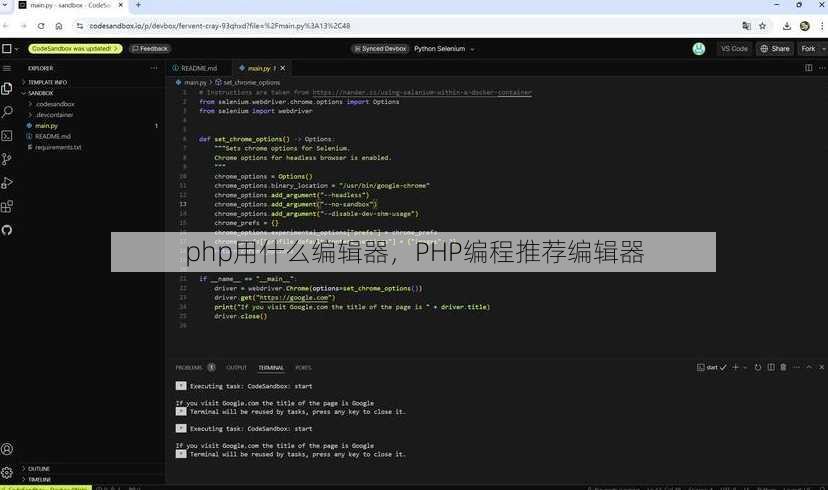
Task: Click the browser address bar URL
Action: (x=220, y=26)
